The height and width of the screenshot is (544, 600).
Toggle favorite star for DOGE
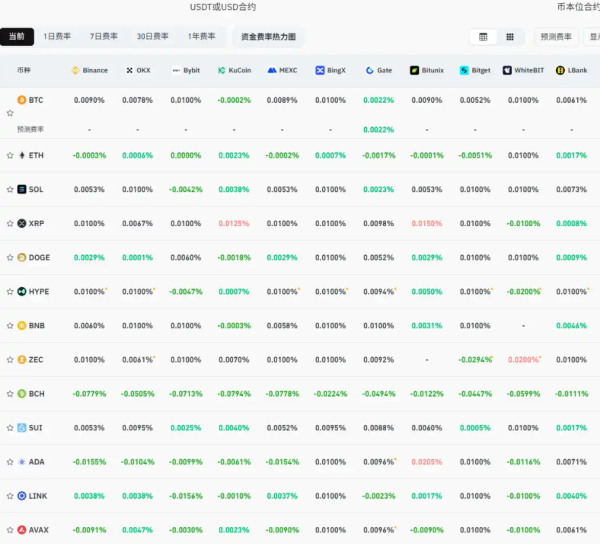(x=10, y=257)
